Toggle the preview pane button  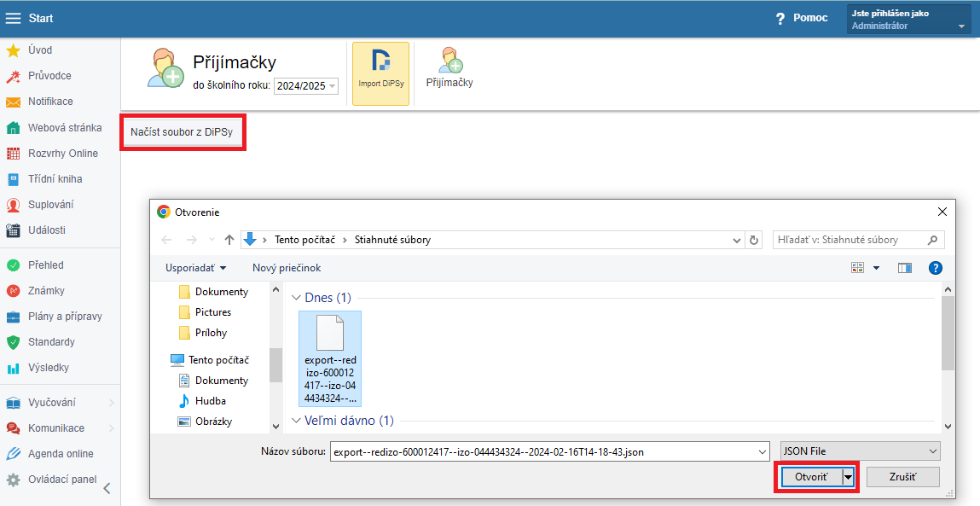[905, 268]
